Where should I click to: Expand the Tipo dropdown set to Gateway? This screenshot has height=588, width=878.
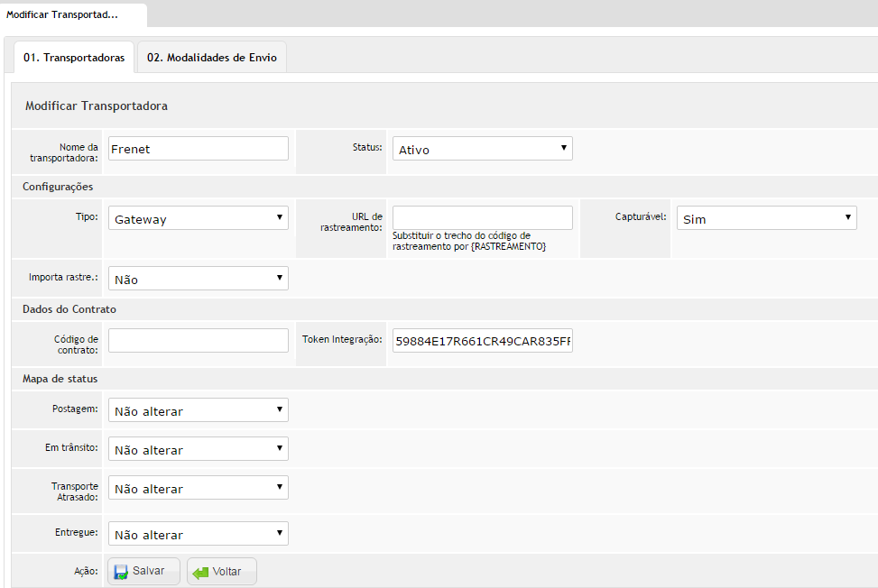(x=198, y=218)
